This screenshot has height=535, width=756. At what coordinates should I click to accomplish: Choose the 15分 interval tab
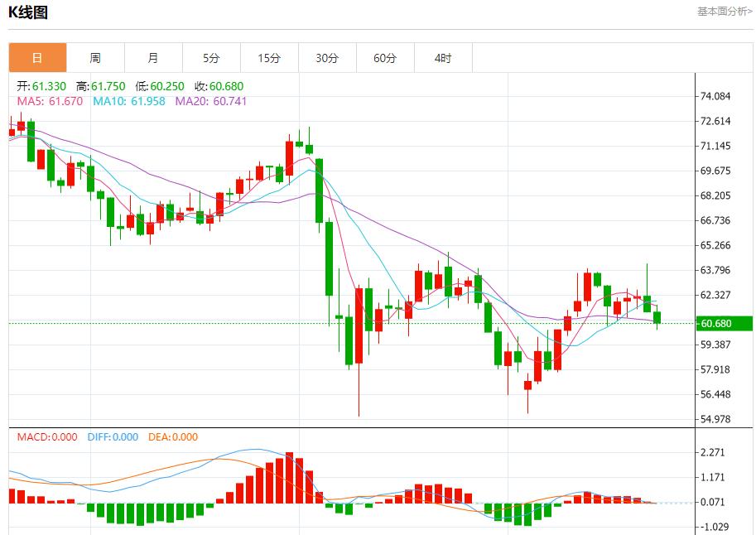[x=269, y=58]
